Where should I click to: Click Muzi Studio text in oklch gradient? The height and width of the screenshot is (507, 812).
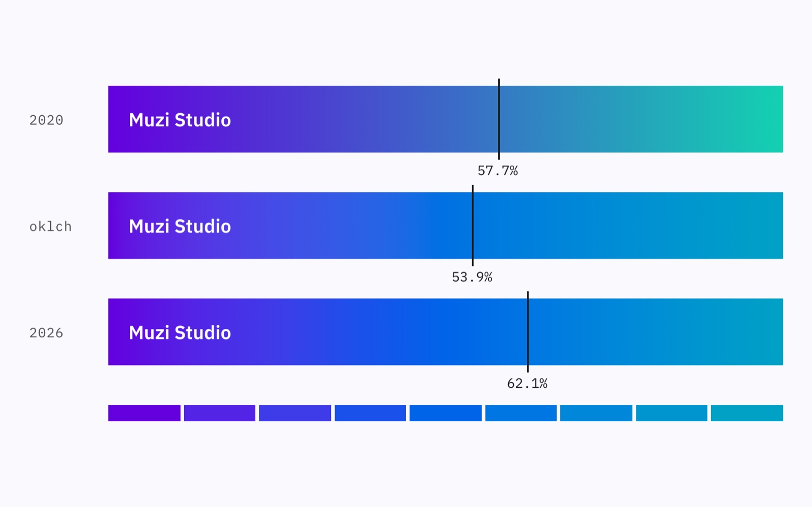tap(180, 226)
